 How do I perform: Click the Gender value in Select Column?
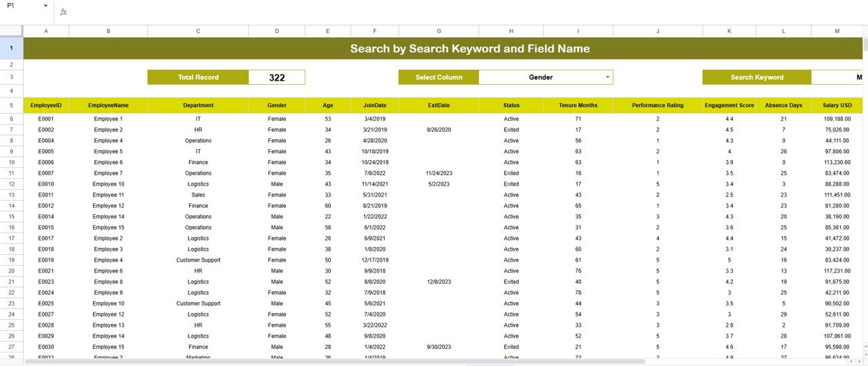coord(540,77)
